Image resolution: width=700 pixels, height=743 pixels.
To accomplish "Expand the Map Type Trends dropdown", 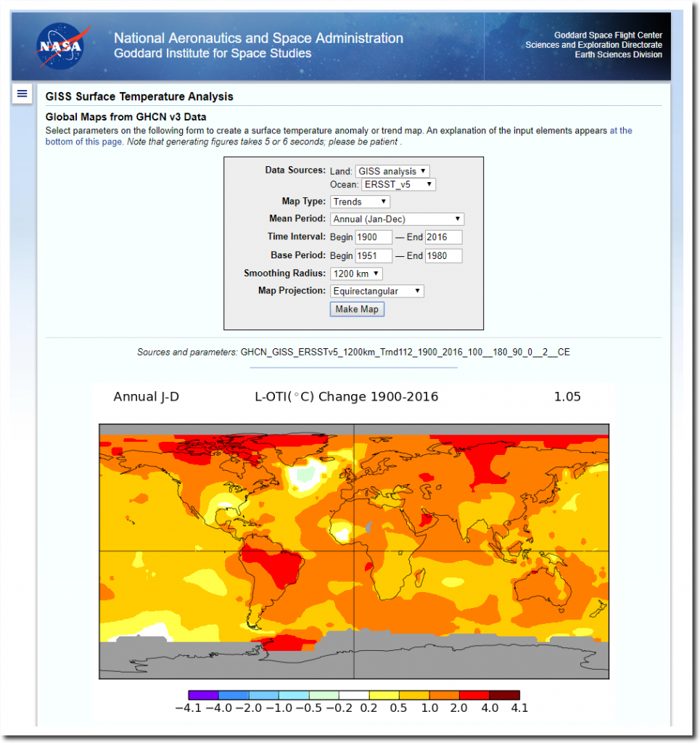I will pyautogui.click(x=360, y=202).
